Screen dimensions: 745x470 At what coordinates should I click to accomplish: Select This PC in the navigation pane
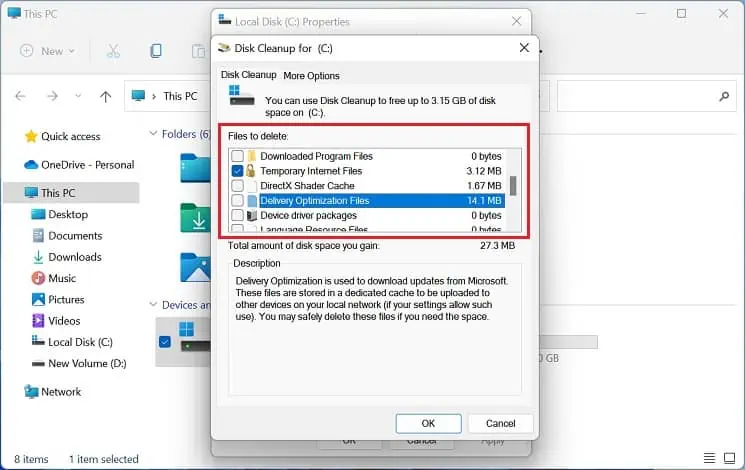[x=71, y=192]
